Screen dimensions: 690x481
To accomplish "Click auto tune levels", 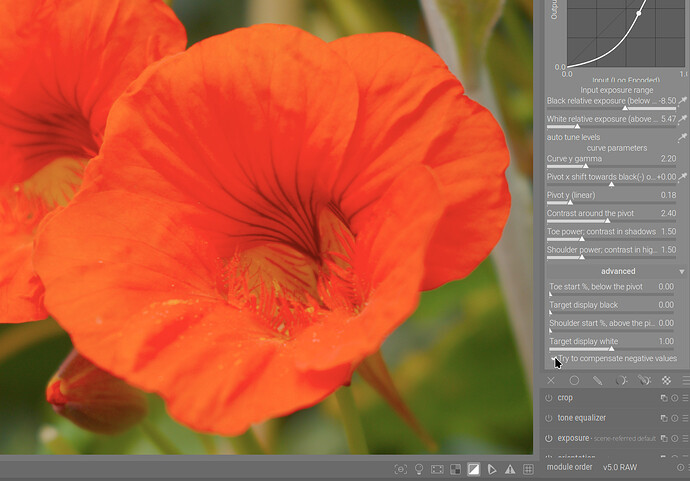I will click(573, 137).
